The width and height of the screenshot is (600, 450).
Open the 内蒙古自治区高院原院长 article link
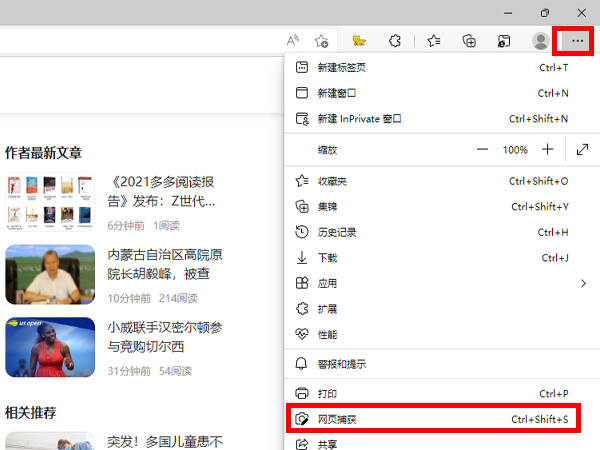[165, 264]
